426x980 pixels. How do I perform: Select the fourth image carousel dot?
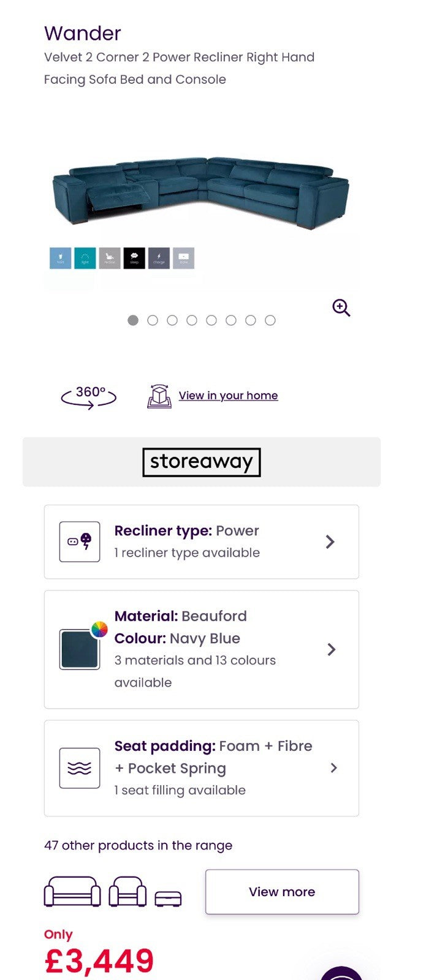click(x=192, y=320)
